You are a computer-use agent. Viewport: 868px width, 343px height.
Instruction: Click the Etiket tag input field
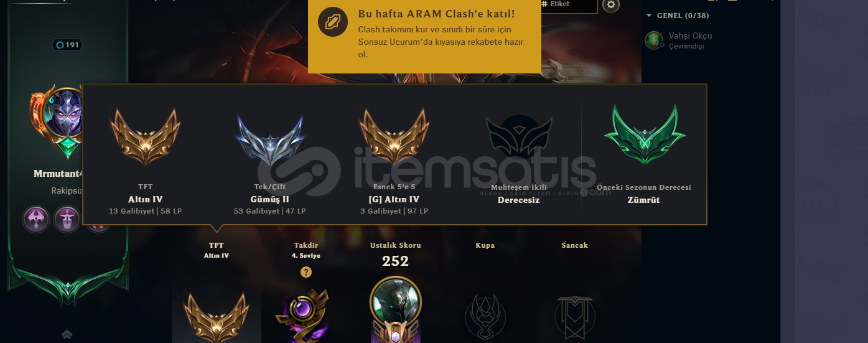(569, 4)
